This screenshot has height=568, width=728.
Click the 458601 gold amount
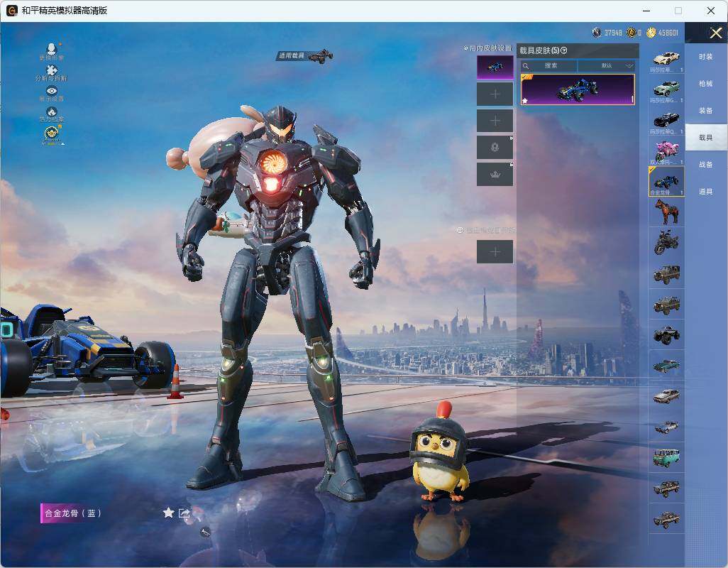[x=668, y=33]
